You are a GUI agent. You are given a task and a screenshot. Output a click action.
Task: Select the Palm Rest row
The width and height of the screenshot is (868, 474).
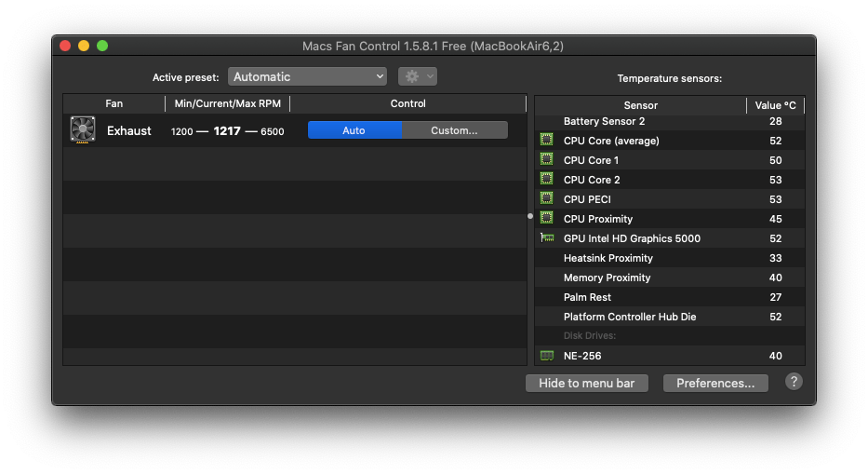click(670, 297)
